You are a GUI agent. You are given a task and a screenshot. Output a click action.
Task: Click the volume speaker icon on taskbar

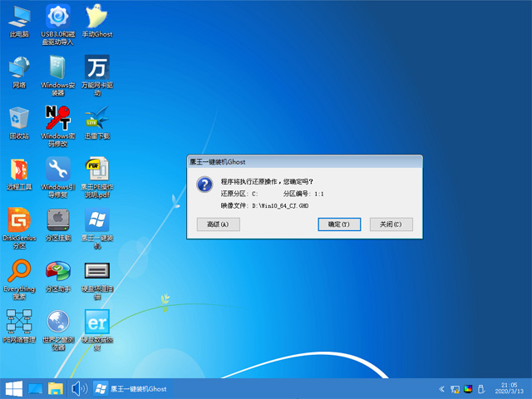tap(79, 388)
